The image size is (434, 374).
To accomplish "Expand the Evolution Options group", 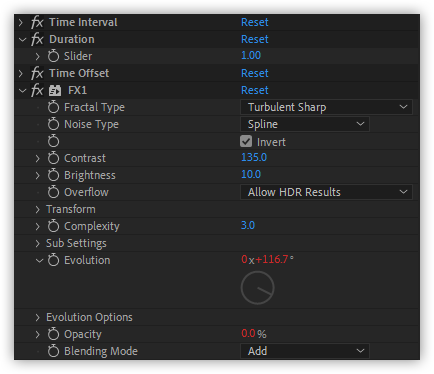I will click(x=38, y=317).
